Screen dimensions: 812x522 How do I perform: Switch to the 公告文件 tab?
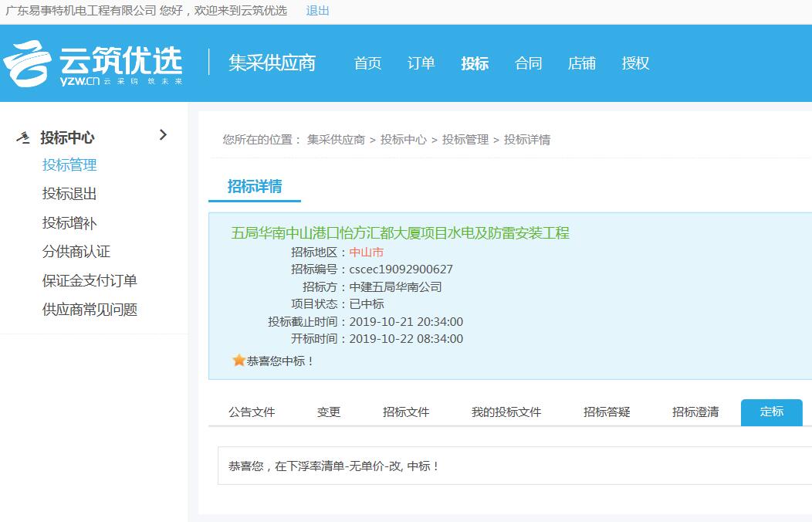click(x=252, y=412)
